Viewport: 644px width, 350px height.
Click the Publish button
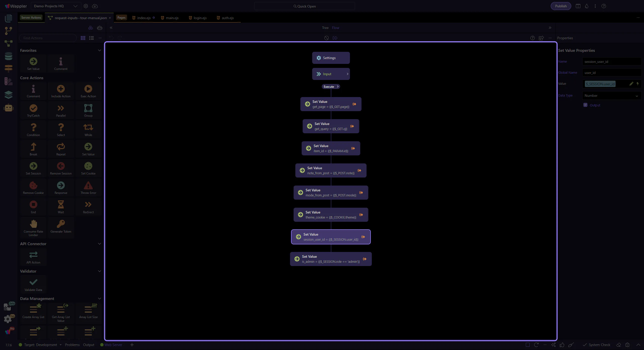(561, 6)
